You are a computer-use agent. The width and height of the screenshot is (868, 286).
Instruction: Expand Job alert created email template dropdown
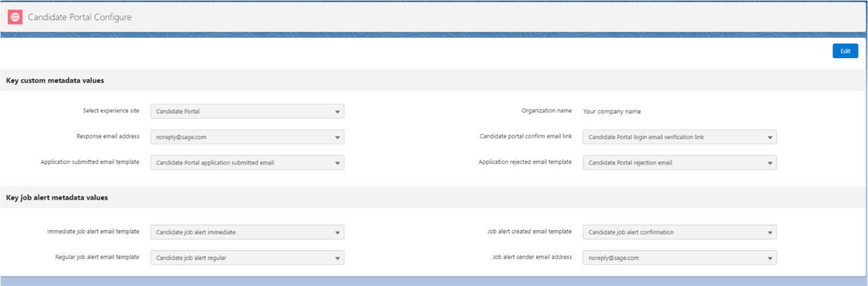(679, 232)
